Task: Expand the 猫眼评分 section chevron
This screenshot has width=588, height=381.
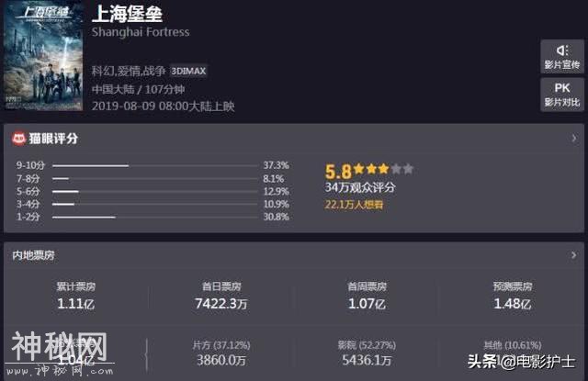Action: [573, 139]
